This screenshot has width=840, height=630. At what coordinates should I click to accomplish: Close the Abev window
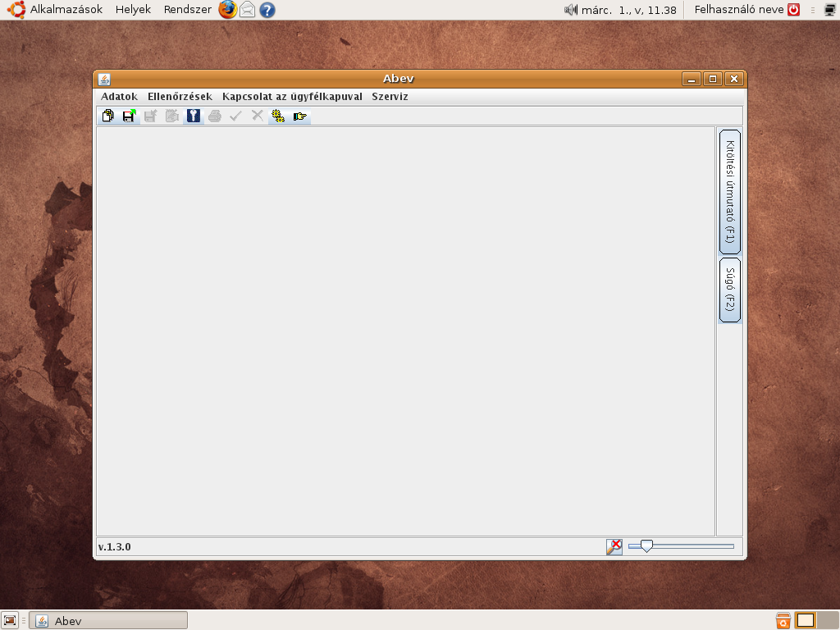click(x=734, y=80)
